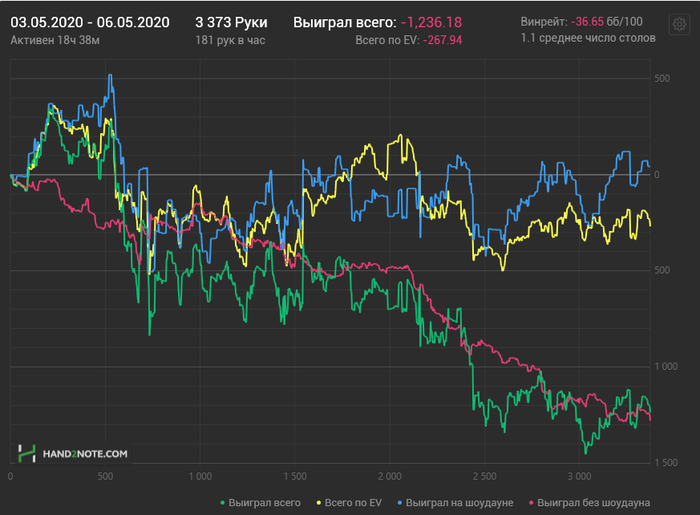This screenshot has height=515, width=700.
Task: Click the x-axis label 1 000
Action: [200, 476]
